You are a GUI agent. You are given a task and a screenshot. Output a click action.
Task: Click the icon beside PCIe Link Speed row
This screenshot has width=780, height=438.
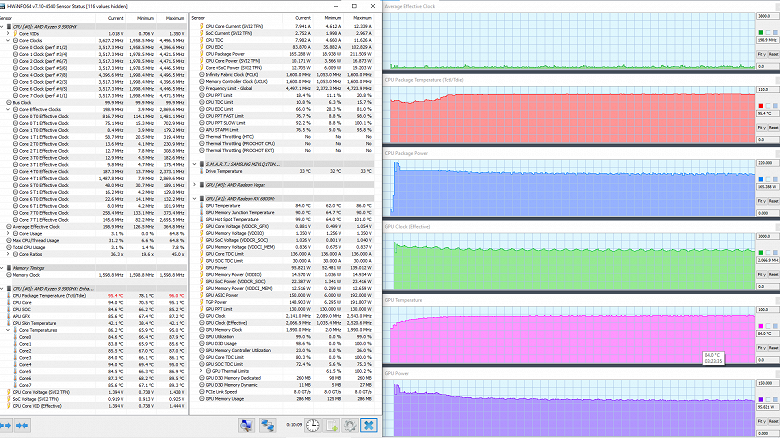[201, 392]
